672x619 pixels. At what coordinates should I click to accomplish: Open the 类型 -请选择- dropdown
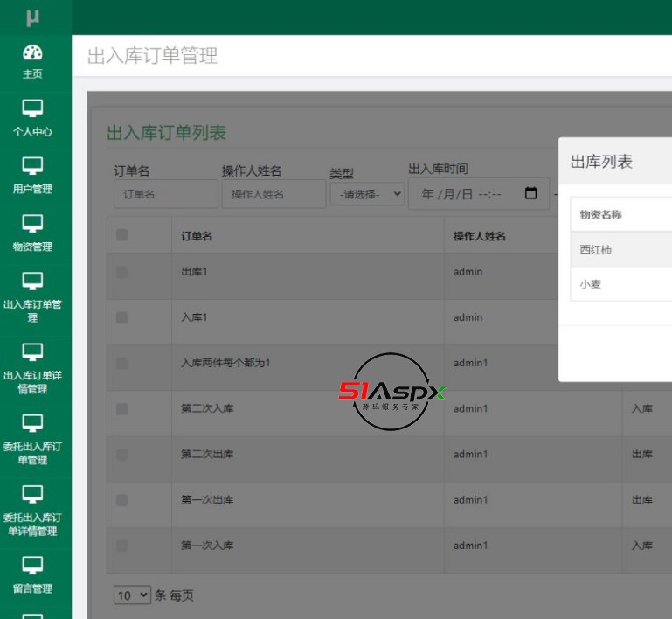pos(367,194)
